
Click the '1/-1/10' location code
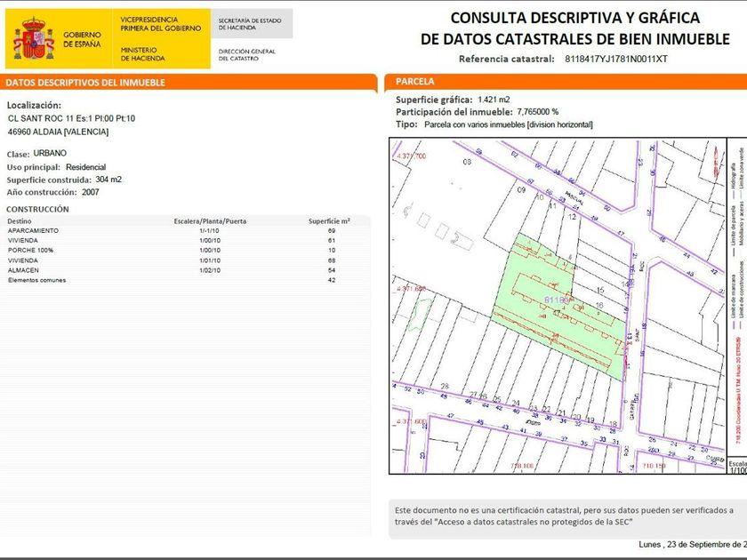pyautogui.click(x=210, y=230)
